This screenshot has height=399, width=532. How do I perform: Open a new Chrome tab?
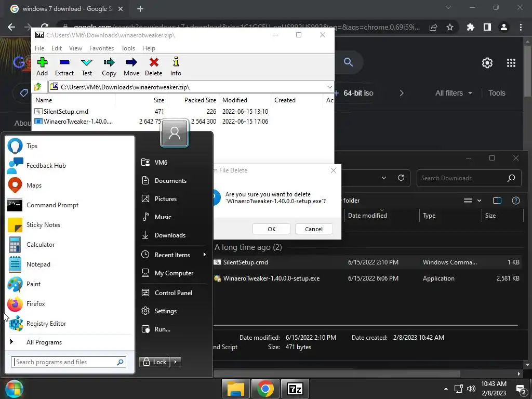(x=140, y=9)
